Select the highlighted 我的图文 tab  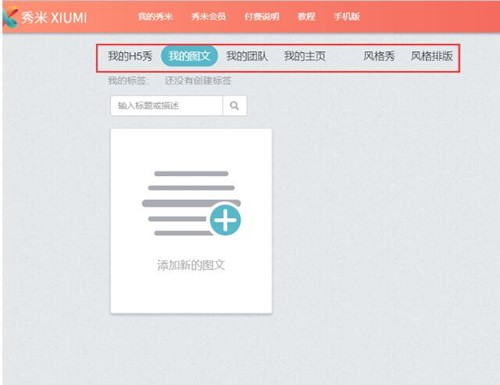point(189,56)
